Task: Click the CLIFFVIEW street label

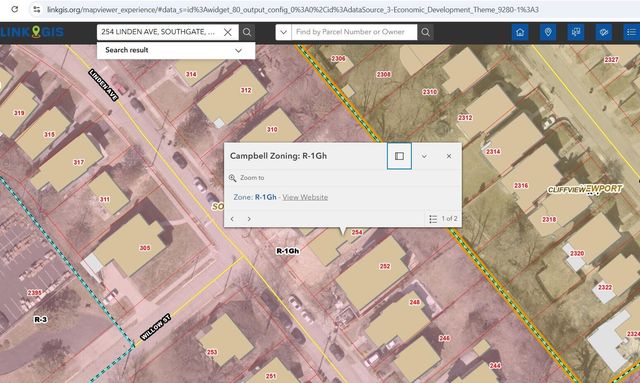Action: click(567, 189)
